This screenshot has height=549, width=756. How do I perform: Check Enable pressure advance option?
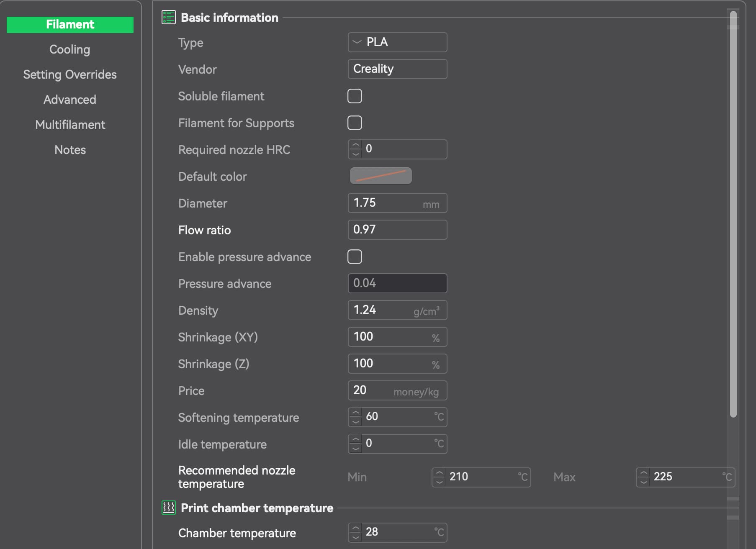pyautogui.click(x=355, y=257)
